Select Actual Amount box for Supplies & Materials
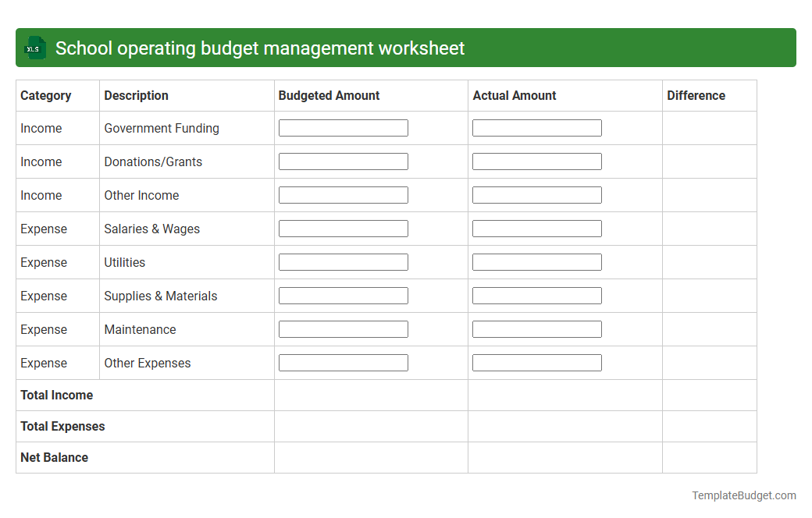 coord(536,295)
